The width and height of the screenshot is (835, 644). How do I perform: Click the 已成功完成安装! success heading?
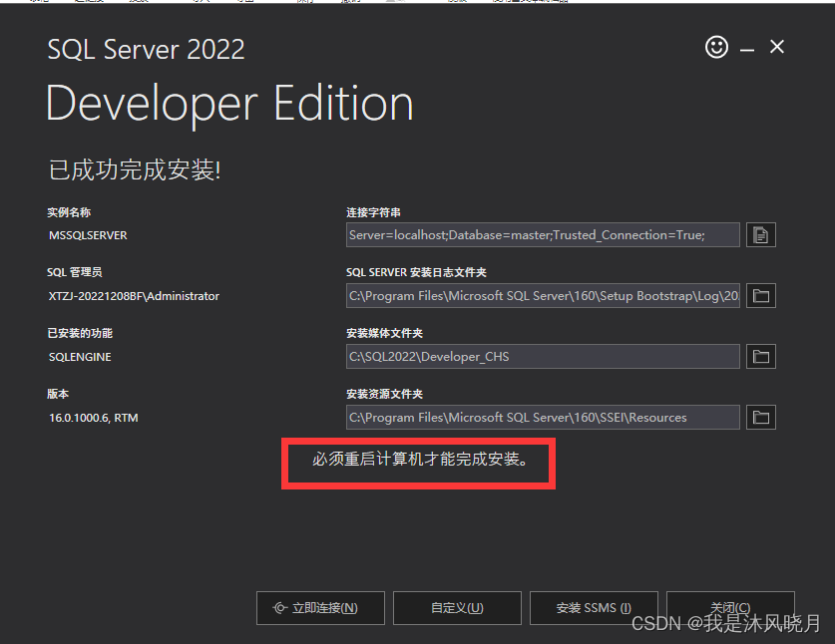[x=135, y=170]
